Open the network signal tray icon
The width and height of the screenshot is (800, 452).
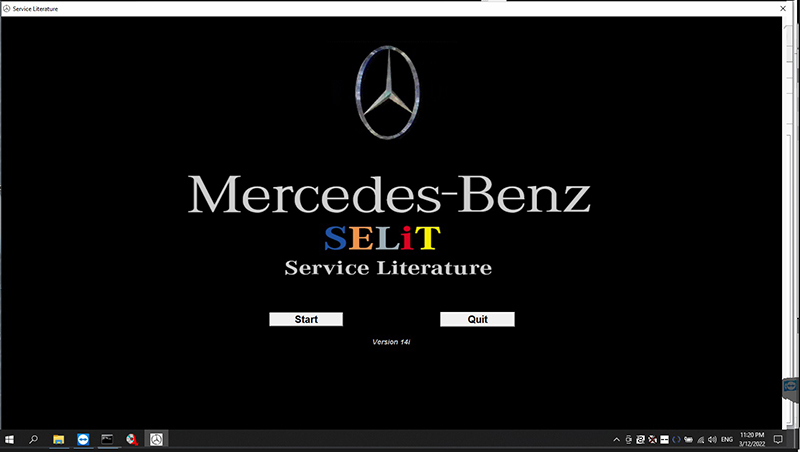point(701,440)
